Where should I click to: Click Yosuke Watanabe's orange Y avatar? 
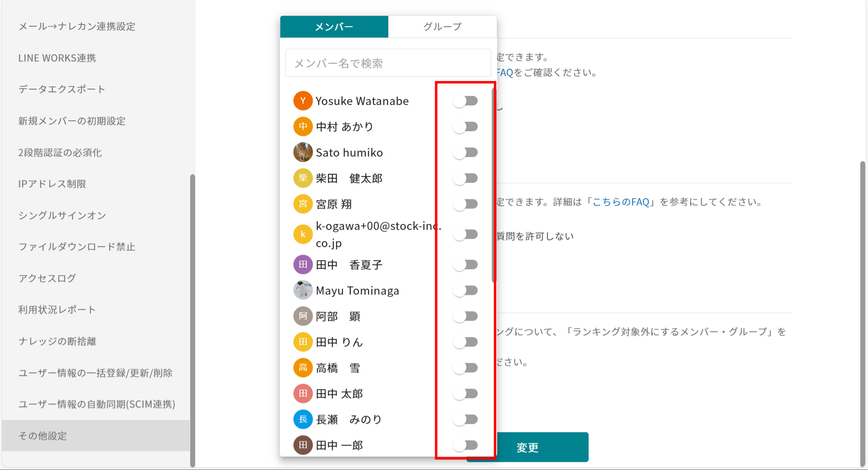[303, 101]
